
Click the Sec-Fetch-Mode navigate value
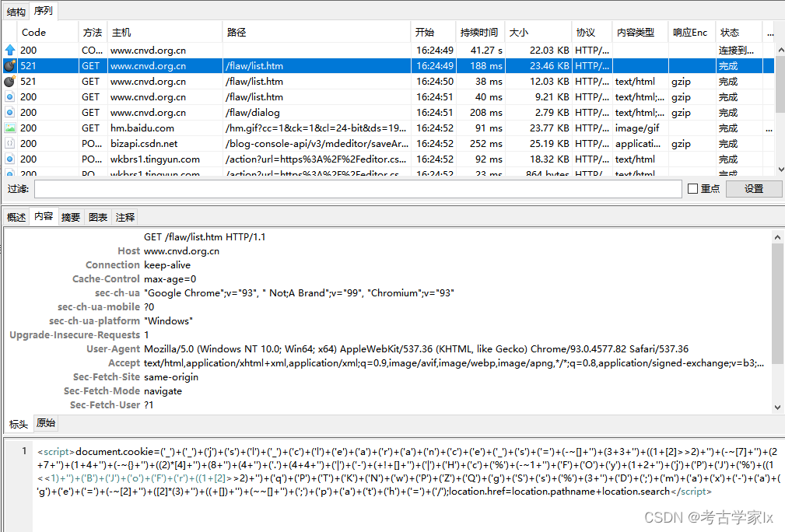pos(163,391)
